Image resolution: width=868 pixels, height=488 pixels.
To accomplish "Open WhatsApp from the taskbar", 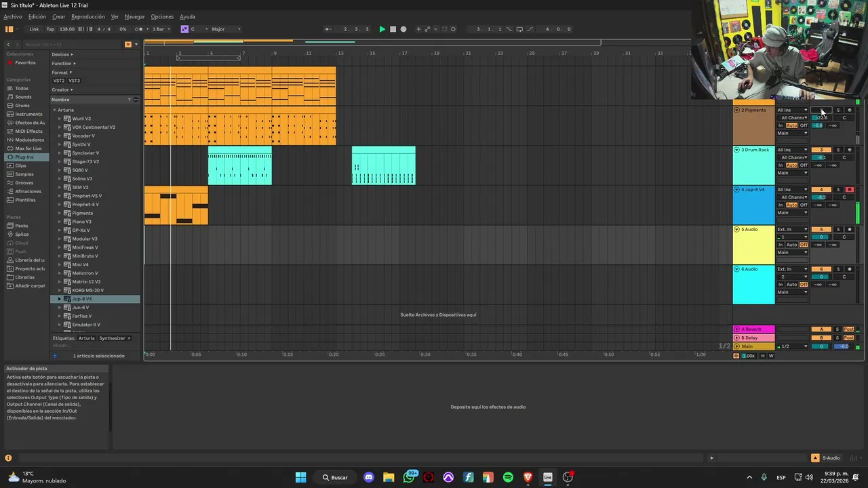I will (409, 477).
